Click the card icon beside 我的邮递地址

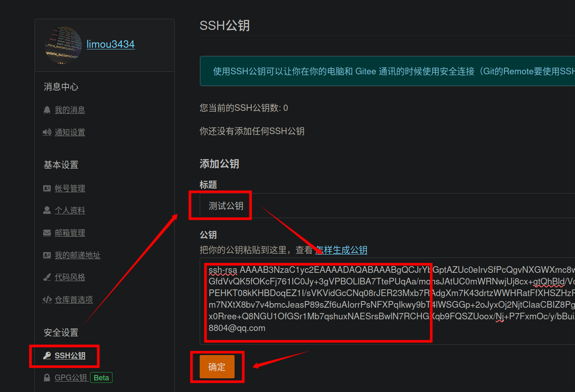click(47, 255)
